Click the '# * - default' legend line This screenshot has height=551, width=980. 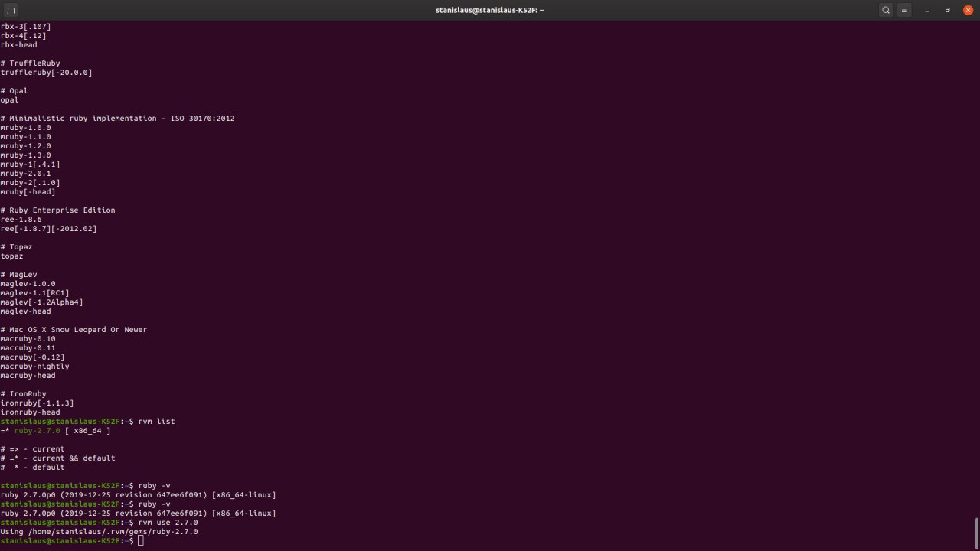33,468
